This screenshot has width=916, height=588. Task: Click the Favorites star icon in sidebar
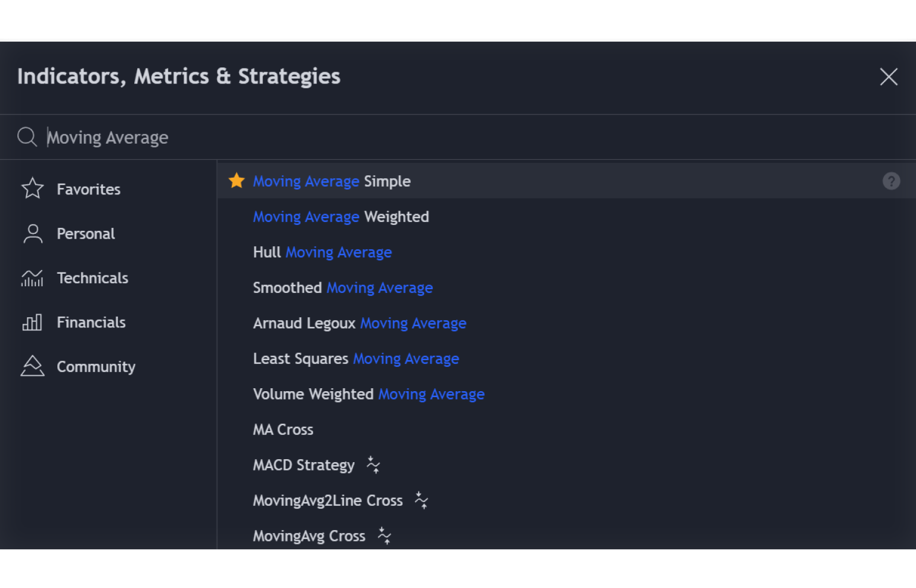[33, 189]
